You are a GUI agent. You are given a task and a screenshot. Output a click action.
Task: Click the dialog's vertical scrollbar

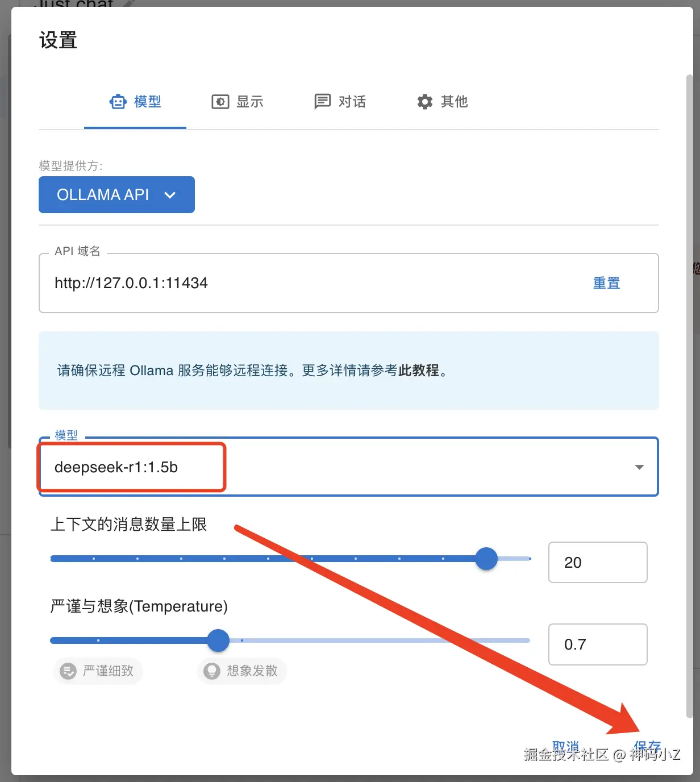[x=690, y=396]
